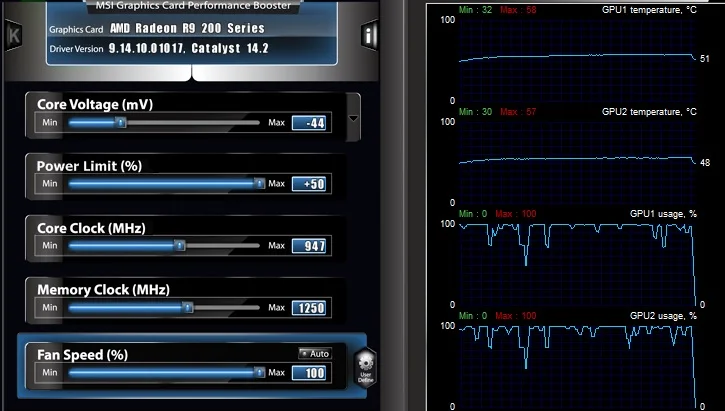The height and width of the screenshot is (411, 725).
Task: Click the 'GPU2 temperature, °C' label
Action: click(x=649, y=111)
